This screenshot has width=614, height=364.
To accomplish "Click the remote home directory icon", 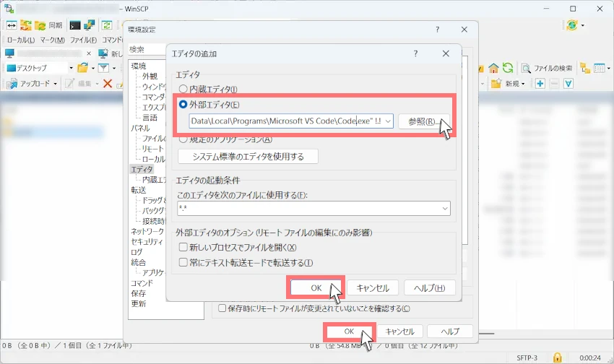I will point(493,68).
